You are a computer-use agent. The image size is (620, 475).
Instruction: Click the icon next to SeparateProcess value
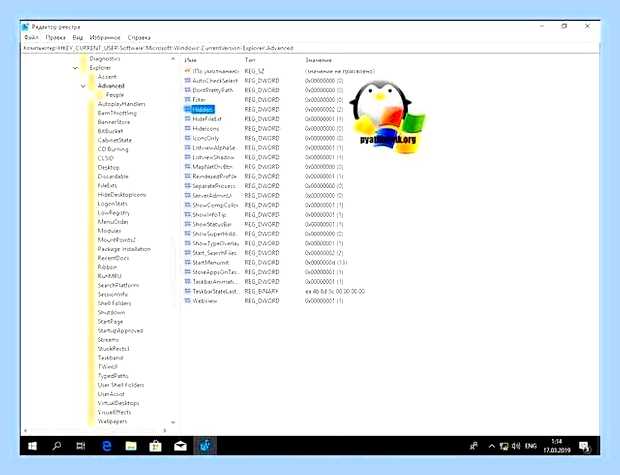[x=188, y=186]
